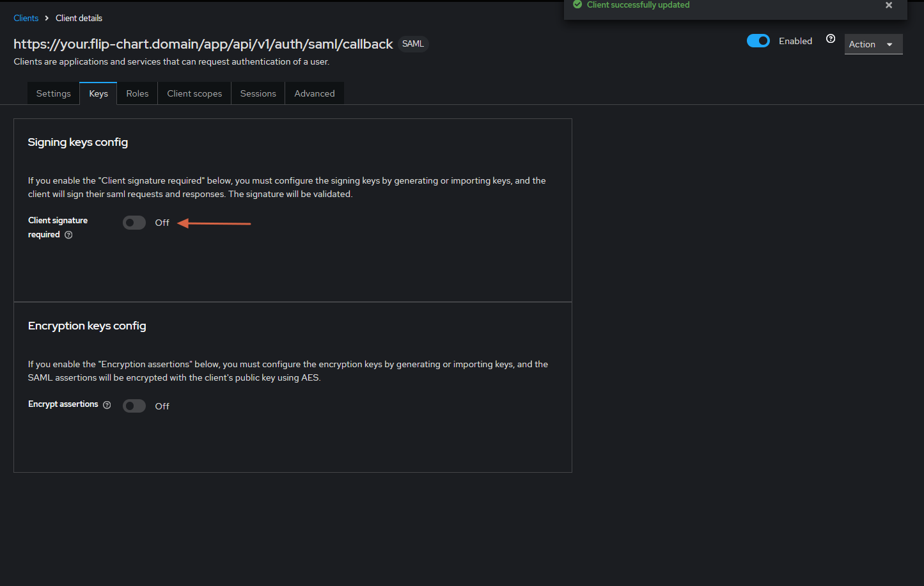
Task: Open the Roles tab
Action: point(137,93)
